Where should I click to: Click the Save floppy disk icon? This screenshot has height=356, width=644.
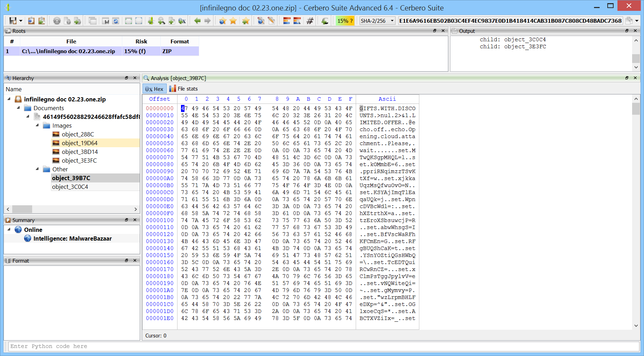(13, 21)
